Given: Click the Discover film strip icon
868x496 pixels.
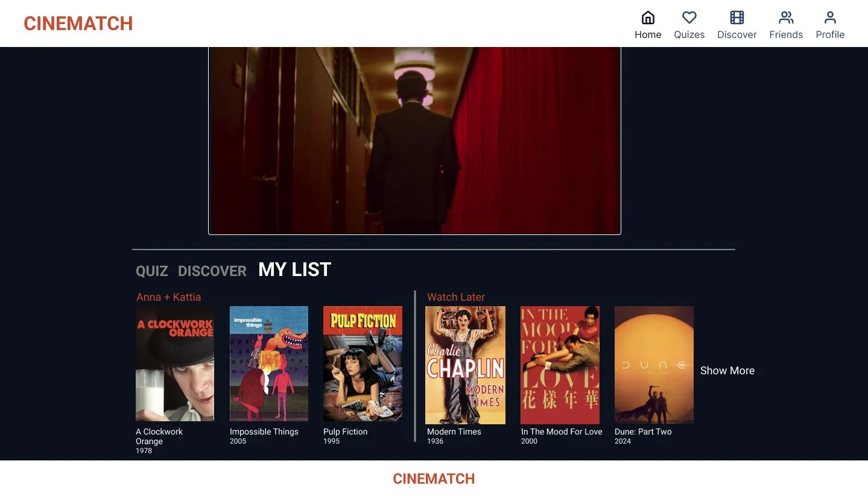Looking at the screenshot, I should (737, 17).
